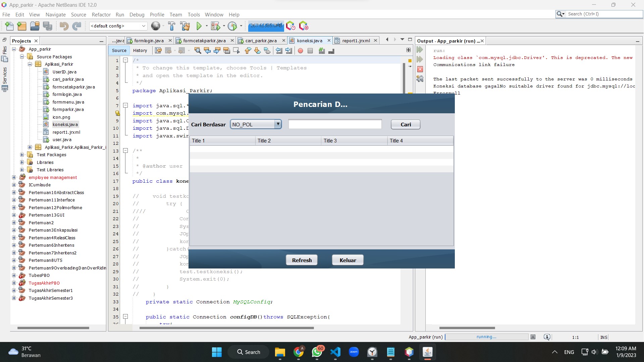644x362 pixels.
Task: Click Clean and Build Project icon
Action: 185,26
